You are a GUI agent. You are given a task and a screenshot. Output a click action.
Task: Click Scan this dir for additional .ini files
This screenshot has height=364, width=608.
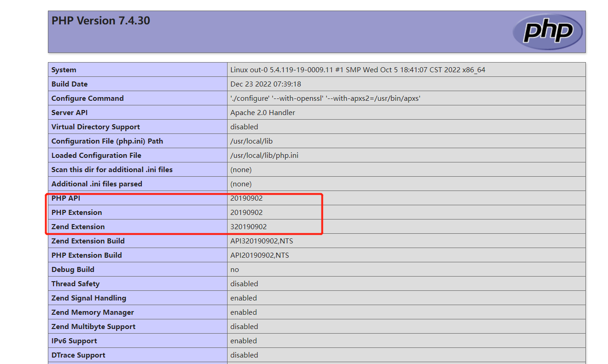tap(112, 170)
